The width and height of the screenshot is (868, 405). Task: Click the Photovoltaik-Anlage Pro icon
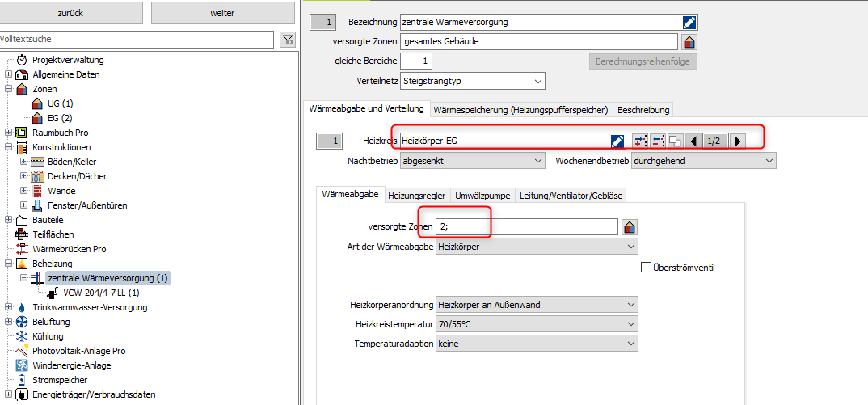pyautogui.click(x=22, y=351)
